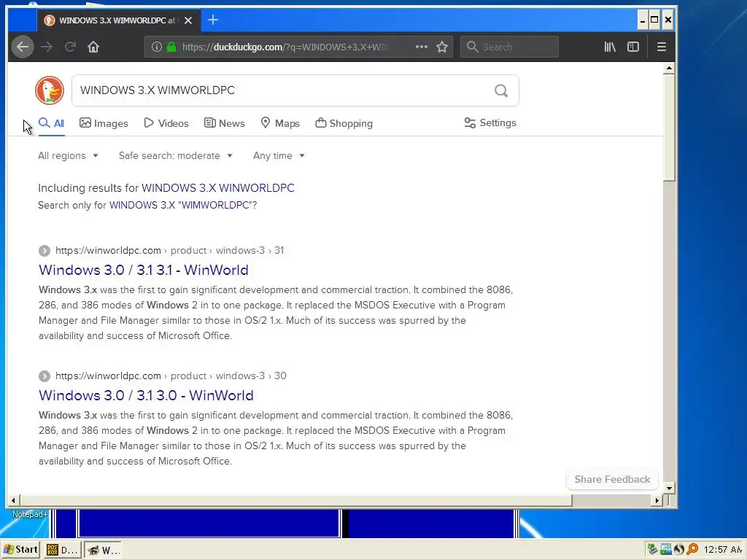The image size is (747, 560).
Task: Bookmark this page with the star icon
Action: (x=442, y=47)
